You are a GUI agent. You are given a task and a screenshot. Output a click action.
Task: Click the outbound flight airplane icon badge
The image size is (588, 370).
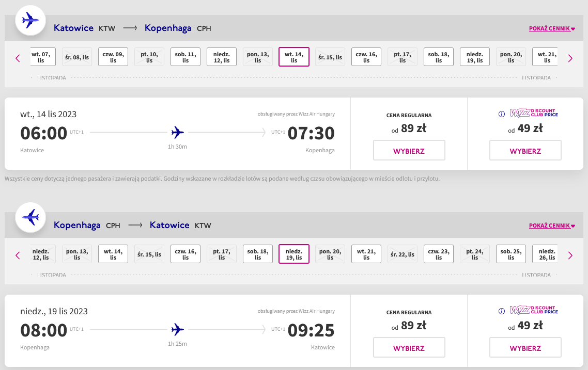(30, 21)
